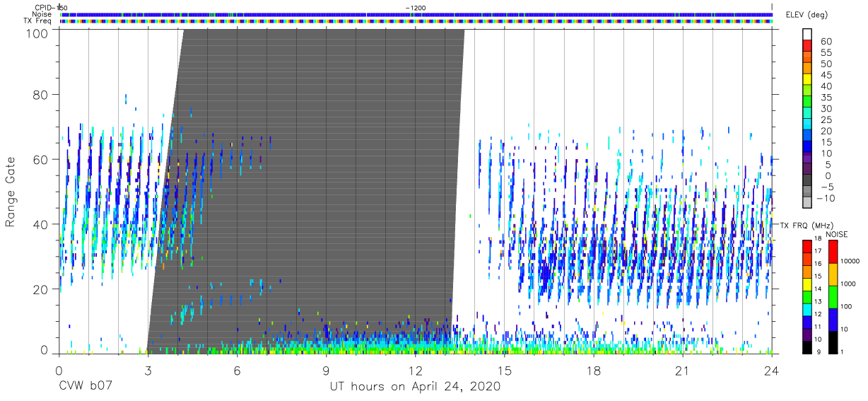Click the multicolored TX Freq strip above the plot

pyautogui.click(x=416, y=21)
